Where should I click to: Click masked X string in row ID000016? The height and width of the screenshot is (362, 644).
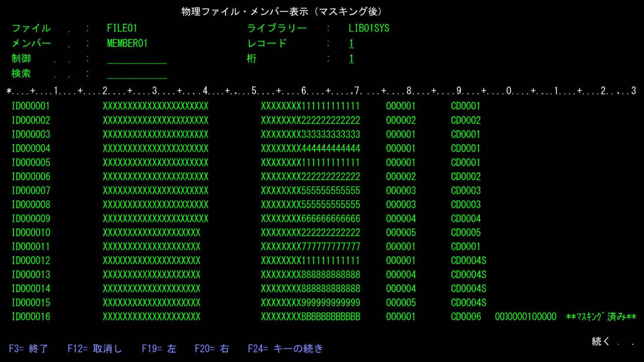coord(151,317)
